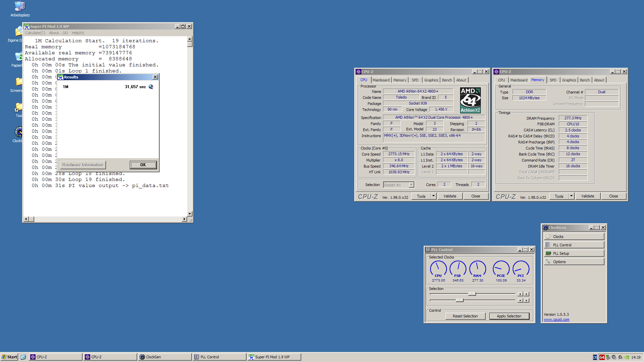
Task: Click the DE language indicator in taskbar
Action: click(x=595, y=357)
